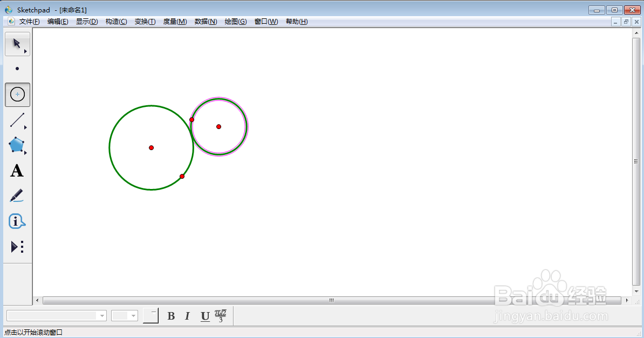Open the 编辑(E) menu
644x338 pixels.
click(58, 22)
